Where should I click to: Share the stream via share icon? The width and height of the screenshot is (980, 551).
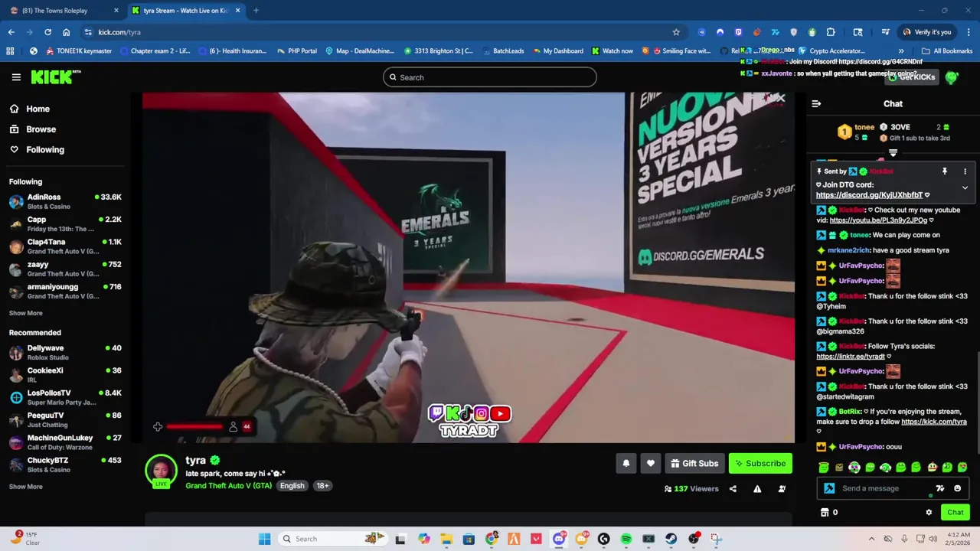[733, 489]
